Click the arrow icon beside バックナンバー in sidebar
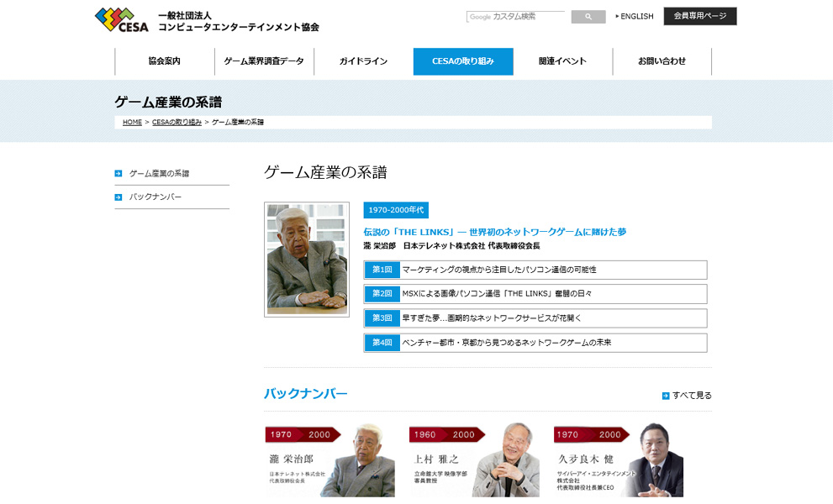Image resolution: width=833 pixels, height=504 pixels. [x=118, y=197]
